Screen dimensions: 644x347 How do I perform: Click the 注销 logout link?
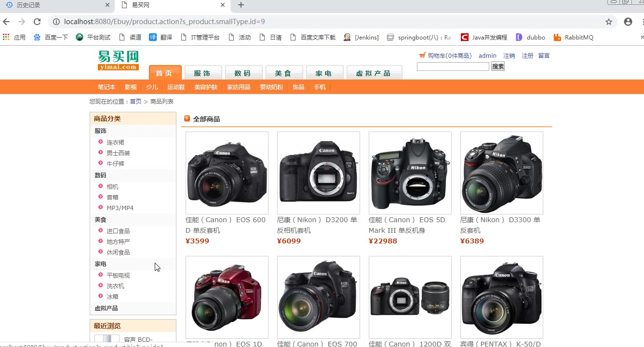509,56
